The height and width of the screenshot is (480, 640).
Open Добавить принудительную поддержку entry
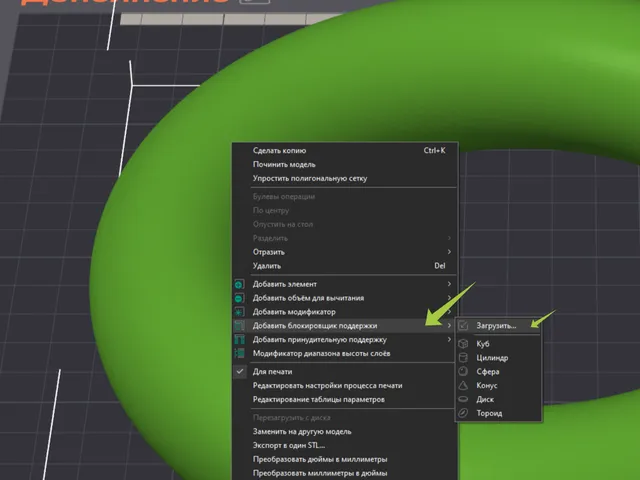(345, 340)
